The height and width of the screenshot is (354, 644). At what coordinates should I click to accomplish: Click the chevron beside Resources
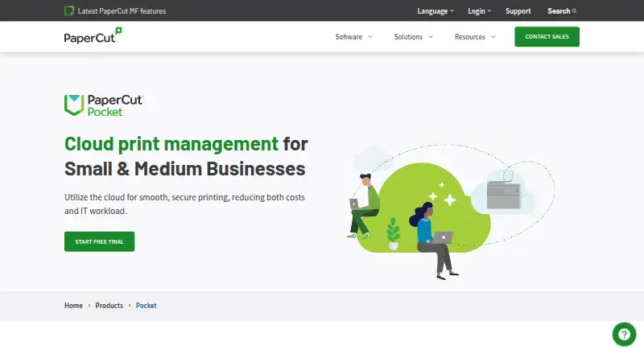(493, 36)
